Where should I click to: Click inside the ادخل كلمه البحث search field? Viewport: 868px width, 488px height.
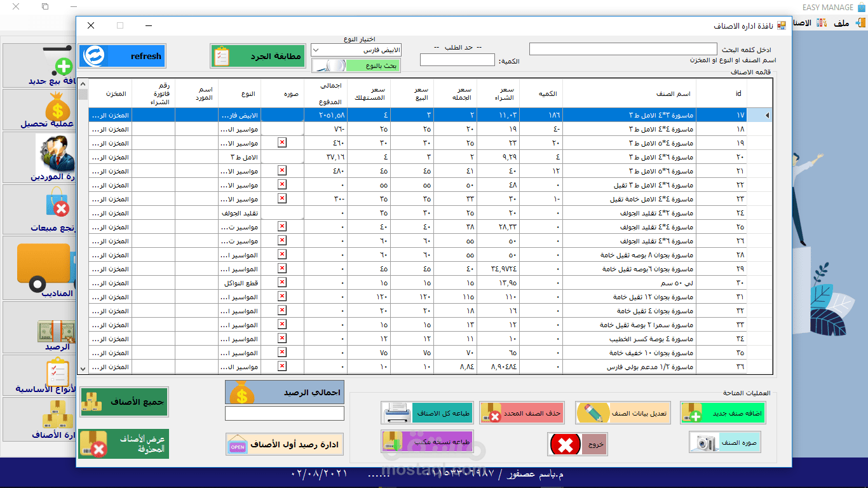pyautogui.click(x=623, y=48)
